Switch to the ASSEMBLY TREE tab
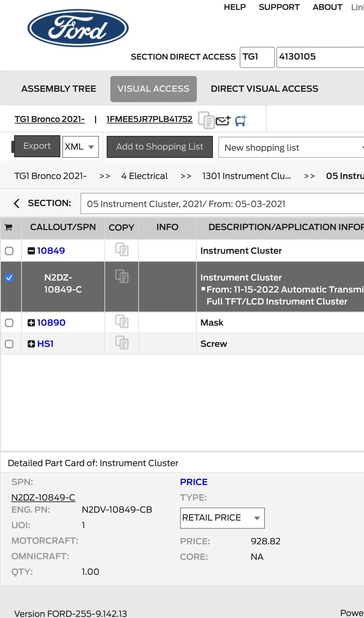The image size is (364, 618). click(x=59, y=89)
